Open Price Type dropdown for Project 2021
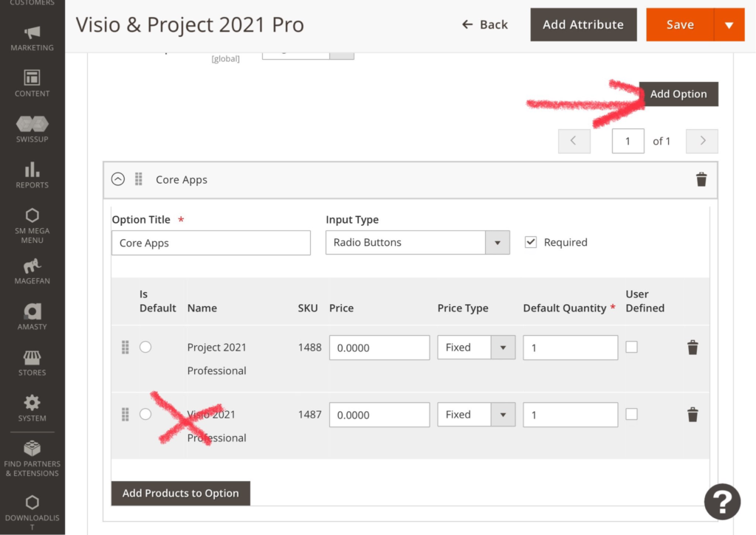Viewport: 756px width, 535px height. pos(475,348)
